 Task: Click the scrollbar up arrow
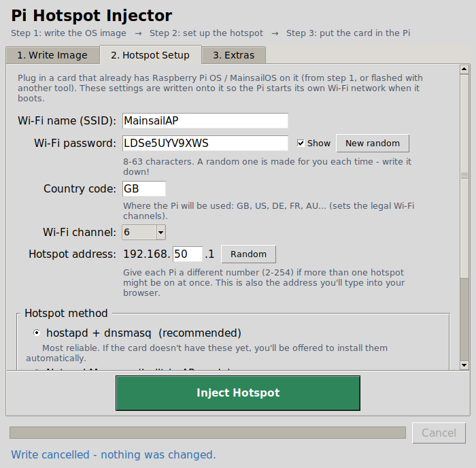464,69
